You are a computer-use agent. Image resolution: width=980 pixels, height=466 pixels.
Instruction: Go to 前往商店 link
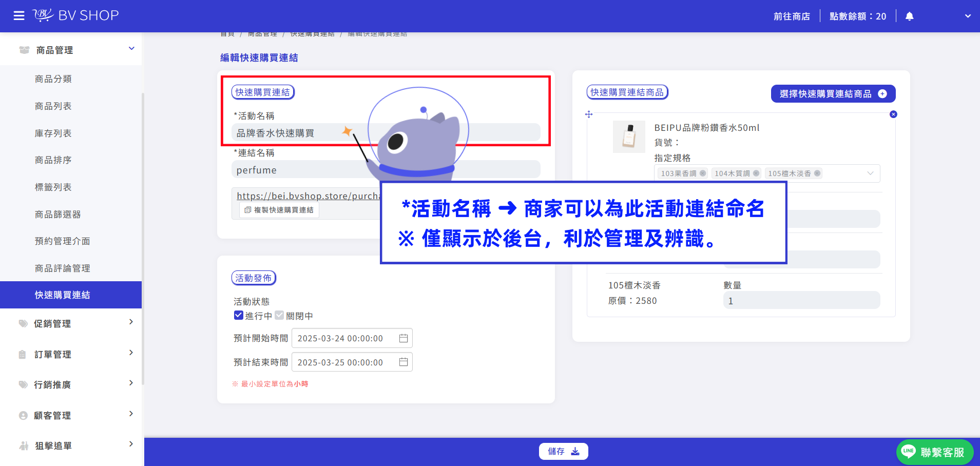[x=792, y=16]
